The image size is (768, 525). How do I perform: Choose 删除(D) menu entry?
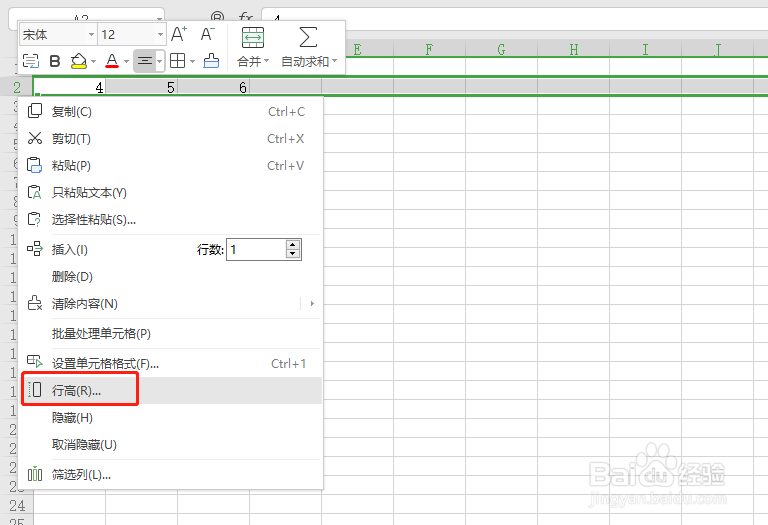click(x=170, y=277)
